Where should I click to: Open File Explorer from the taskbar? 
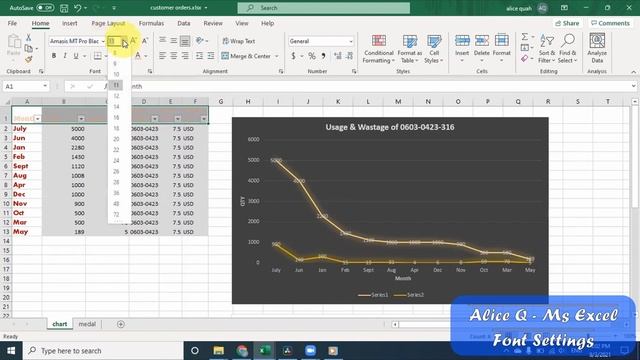tap(219, 351)
